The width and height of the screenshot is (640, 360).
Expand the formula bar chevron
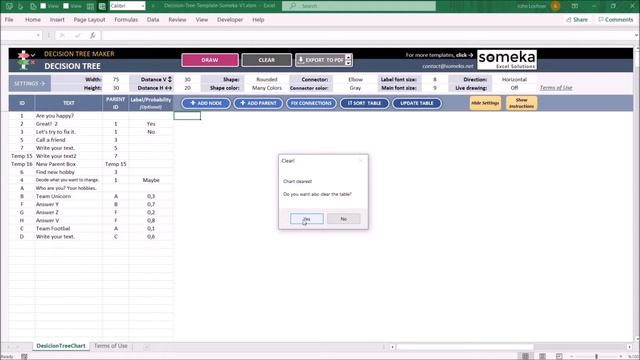point(636,36)
